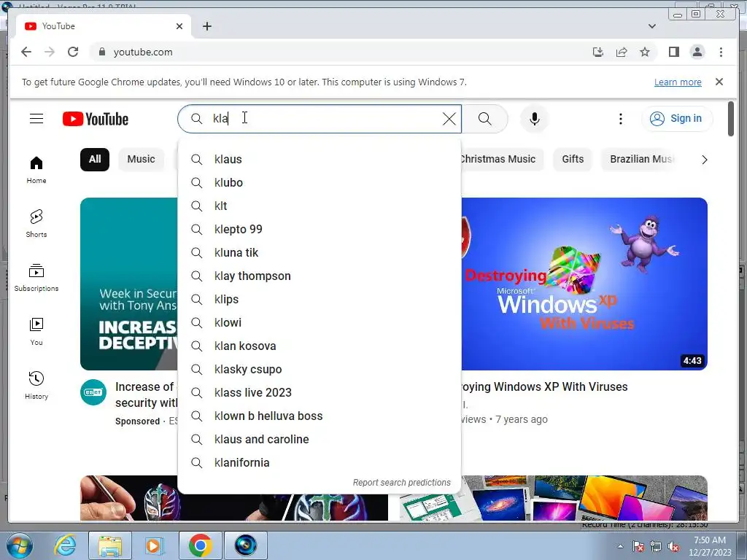Launch Internet Explorer from the taskbar
Viewport: 747px width, 560px height.
tap(65, 545)
